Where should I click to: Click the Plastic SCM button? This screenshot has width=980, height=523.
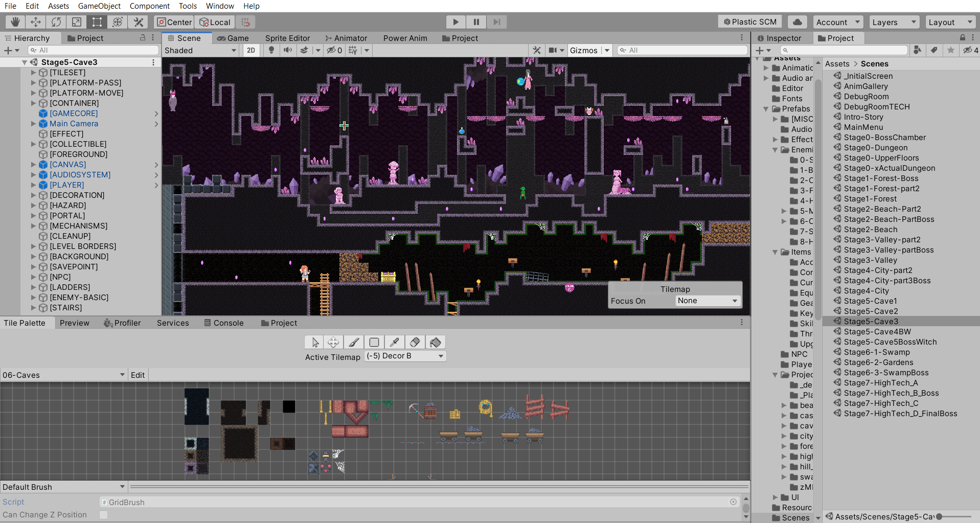(x=750, y=22)
